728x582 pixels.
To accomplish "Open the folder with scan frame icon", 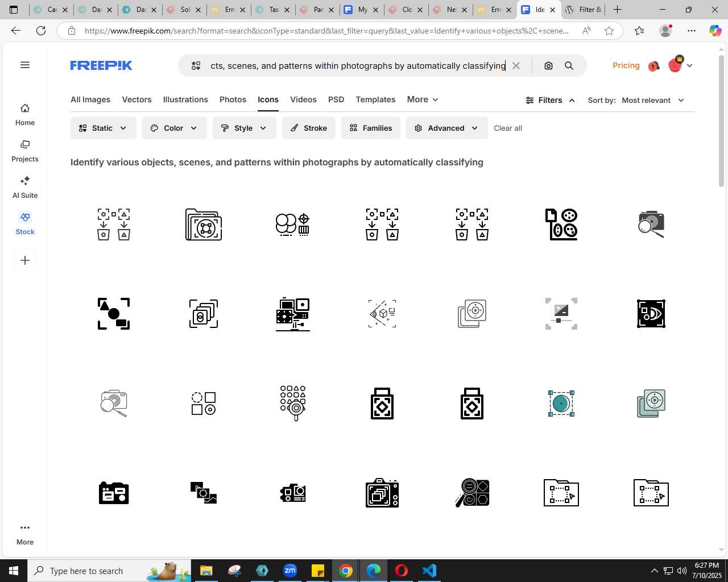I will point(204,225).
